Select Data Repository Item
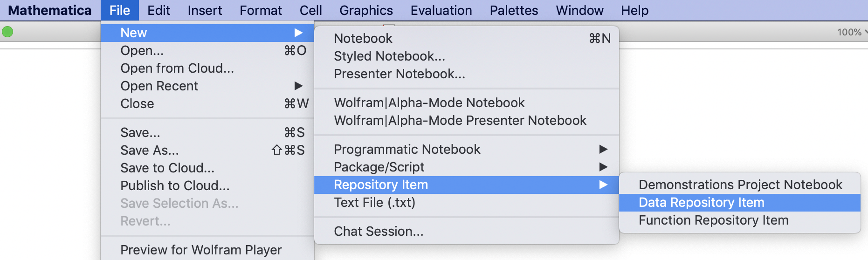This screenshot has height=260, width=868. pyautogui.click(x=701, y=202)
